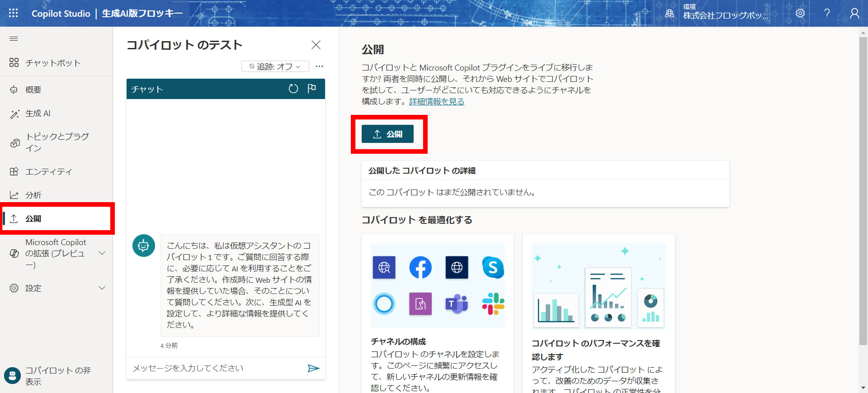Send message with the arrow icon
Viewport: 868px width, 393px height.
[x=313, y=368]
